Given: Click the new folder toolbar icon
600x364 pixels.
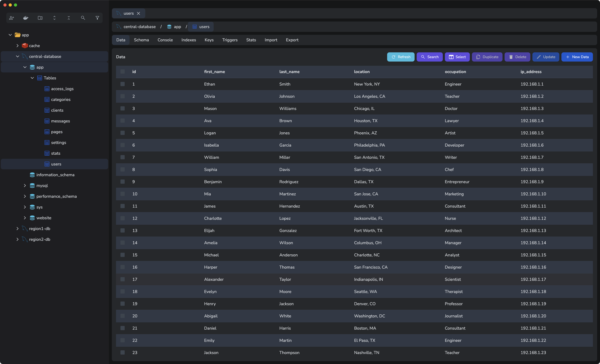Looking at the screenshot, I should [40, 18].
